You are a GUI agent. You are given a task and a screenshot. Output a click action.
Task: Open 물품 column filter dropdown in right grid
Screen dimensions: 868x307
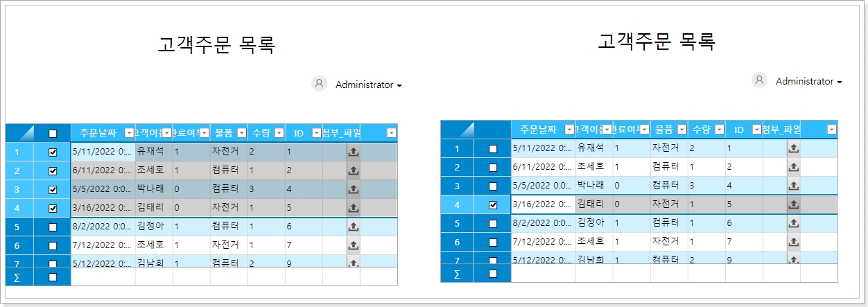pos(682,130)
